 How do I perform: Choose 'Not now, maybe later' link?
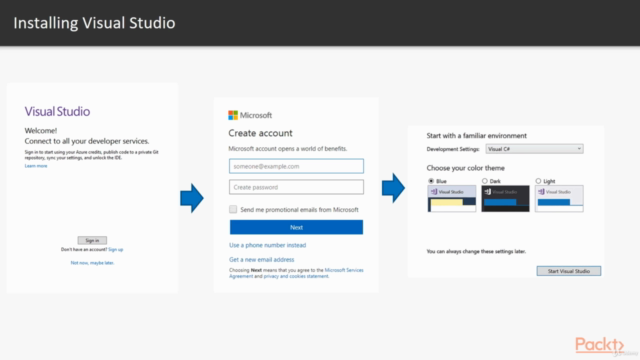click(x=92, y=263)
